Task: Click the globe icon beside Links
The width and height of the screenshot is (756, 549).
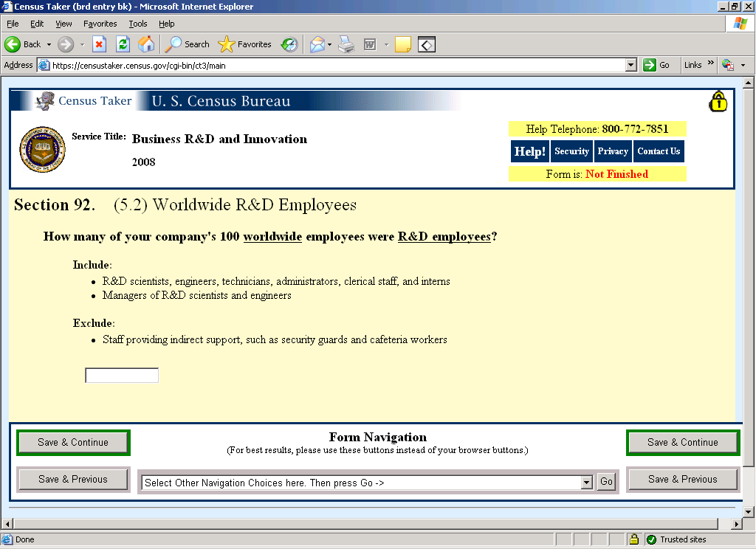Action: tap(728, 65)
